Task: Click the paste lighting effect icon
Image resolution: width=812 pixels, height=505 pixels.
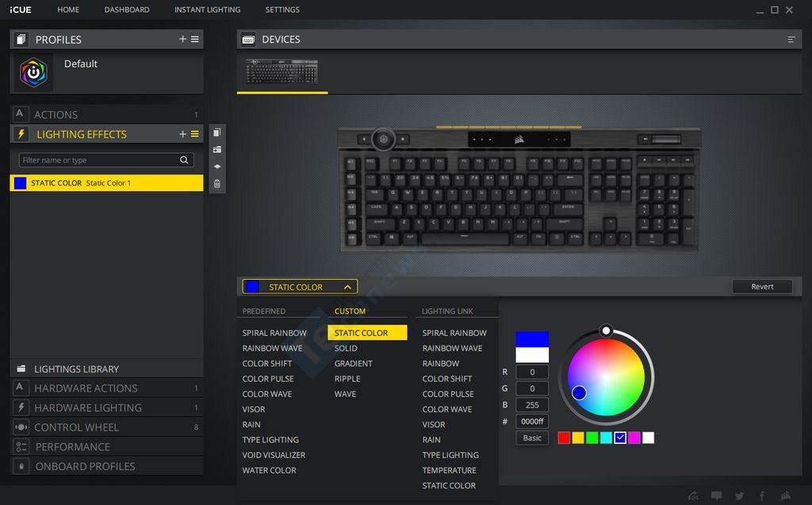Action: coord(217,149)
